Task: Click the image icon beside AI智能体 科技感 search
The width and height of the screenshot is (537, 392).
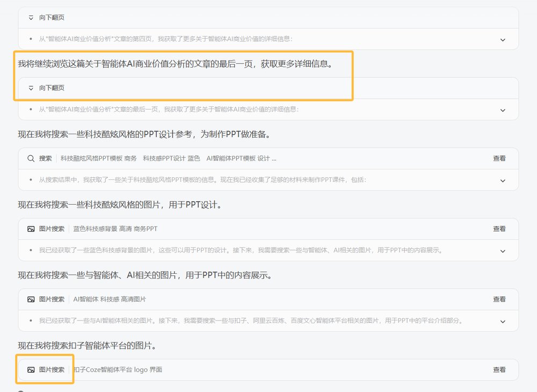Action: [x=31, y=299]
